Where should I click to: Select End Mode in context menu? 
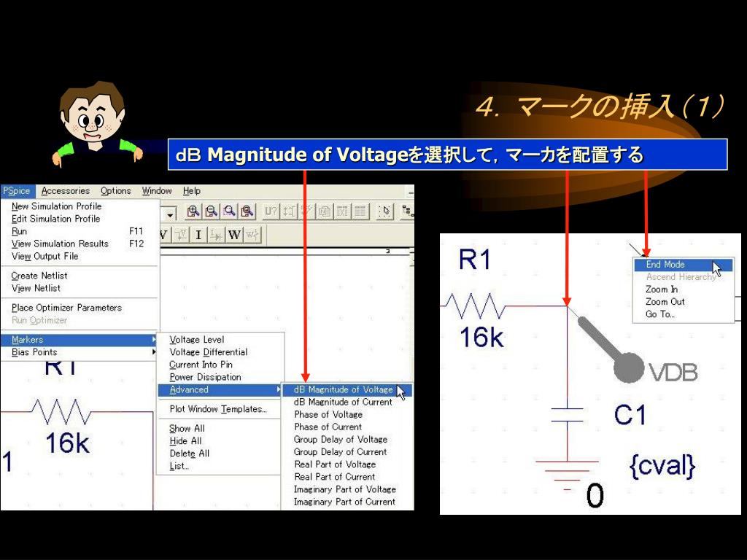tap(683, 264)
